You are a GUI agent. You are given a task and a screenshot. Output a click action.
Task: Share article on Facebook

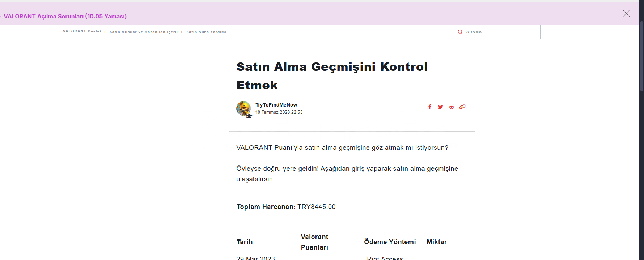point(430,107)
